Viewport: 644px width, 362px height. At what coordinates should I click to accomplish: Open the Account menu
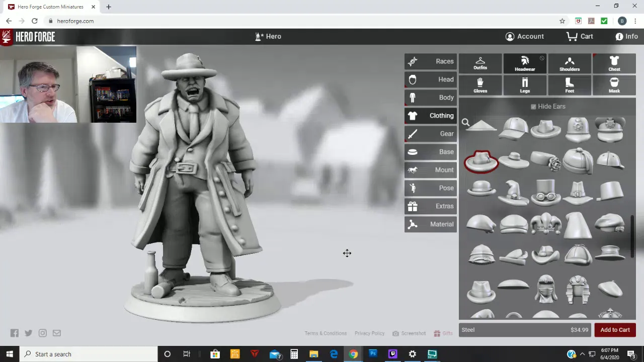click(x=525, y=36)
